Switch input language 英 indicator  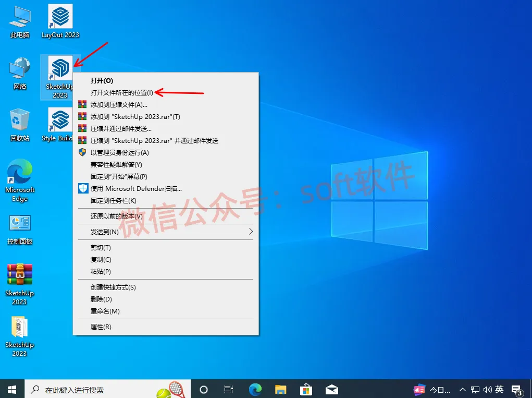pyautogui.click(x=499, y=389)
